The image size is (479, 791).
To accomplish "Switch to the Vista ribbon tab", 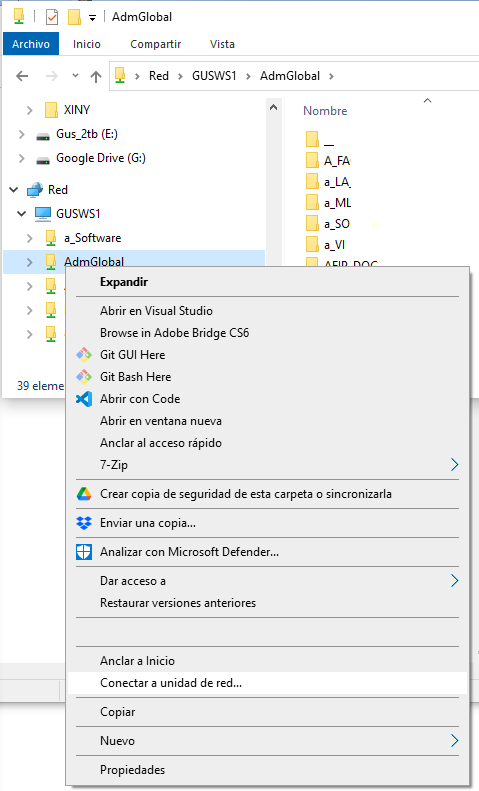I will pyautogui.click(x=222, y=44).
